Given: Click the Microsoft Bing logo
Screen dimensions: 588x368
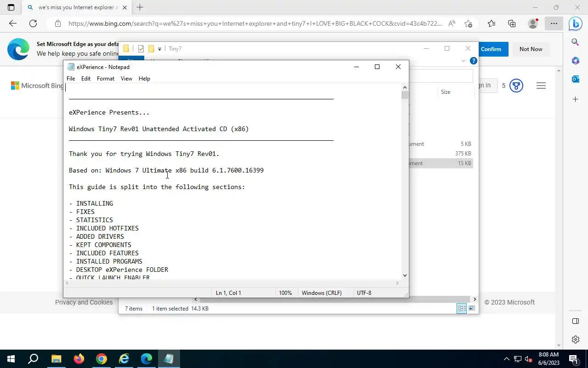Looking at the screenshot, I should [x=37, y=86].
